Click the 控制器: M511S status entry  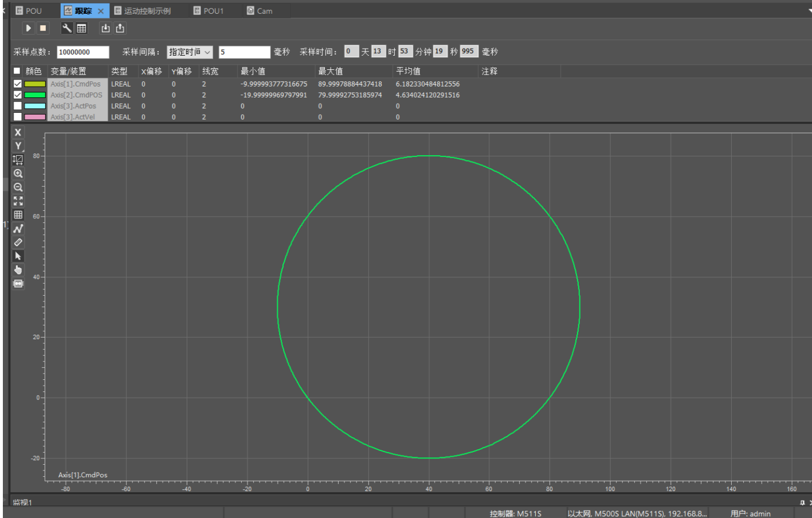pos(515,513)
